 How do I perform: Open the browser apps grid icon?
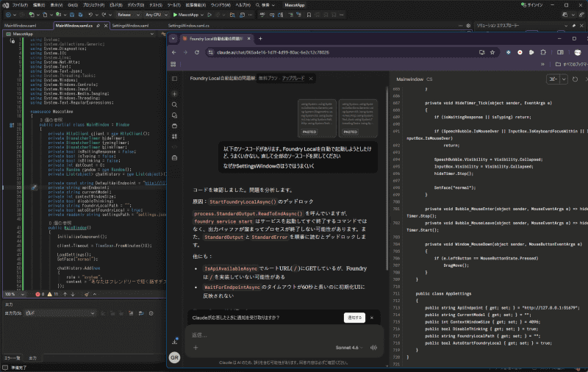coord(173,64)
